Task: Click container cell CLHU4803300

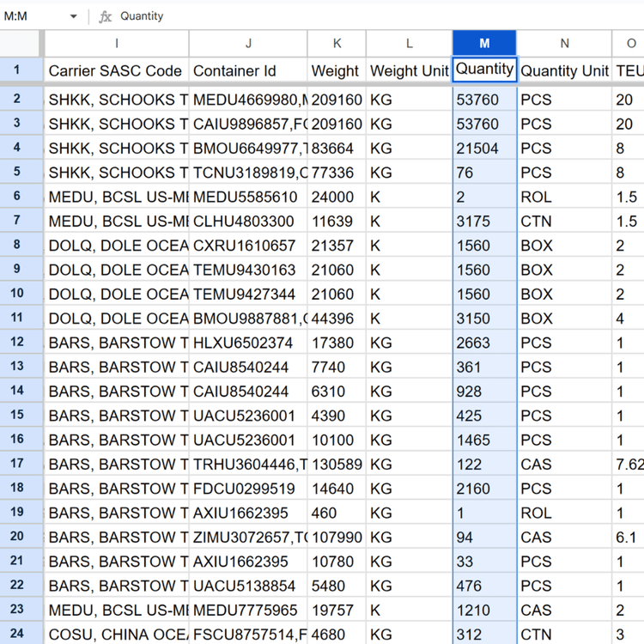Action: (248, 221)
